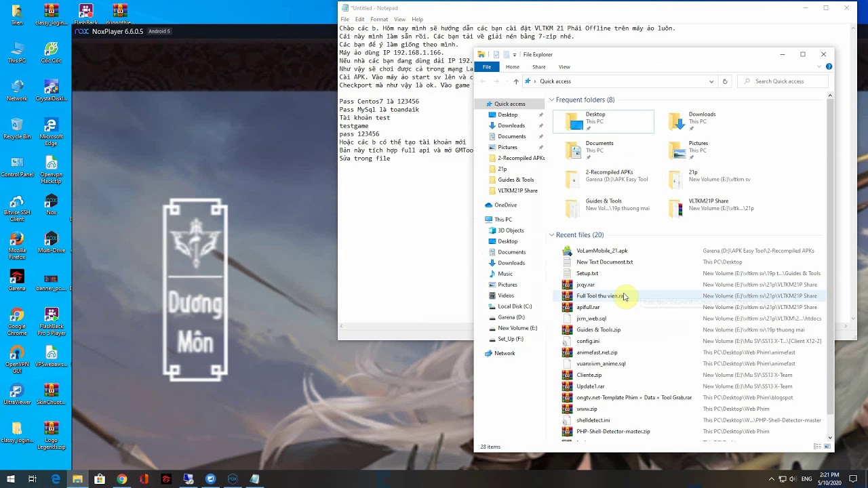
Task: Collapse the Frequent folders group
Action: [551, 100]
